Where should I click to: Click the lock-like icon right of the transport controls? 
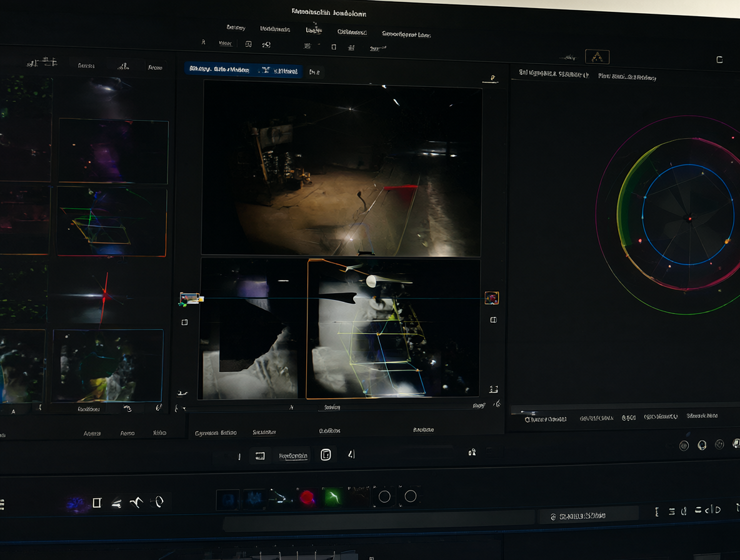[x=472, y=452]
